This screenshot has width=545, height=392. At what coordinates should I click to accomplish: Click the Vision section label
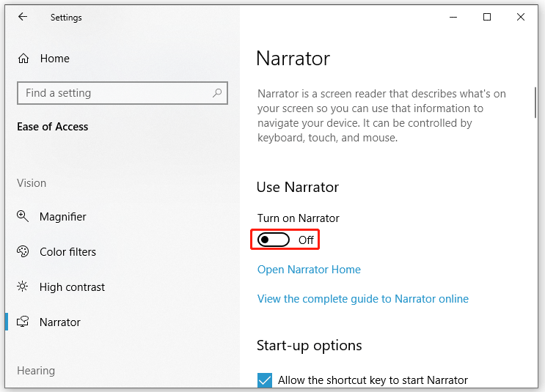point(32,183)
